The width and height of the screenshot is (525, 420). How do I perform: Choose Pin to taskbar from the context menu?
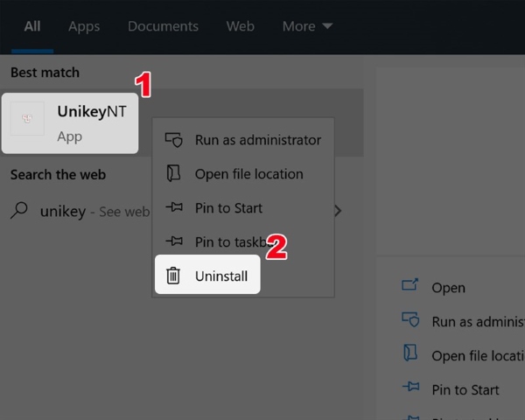pos(229,242)
